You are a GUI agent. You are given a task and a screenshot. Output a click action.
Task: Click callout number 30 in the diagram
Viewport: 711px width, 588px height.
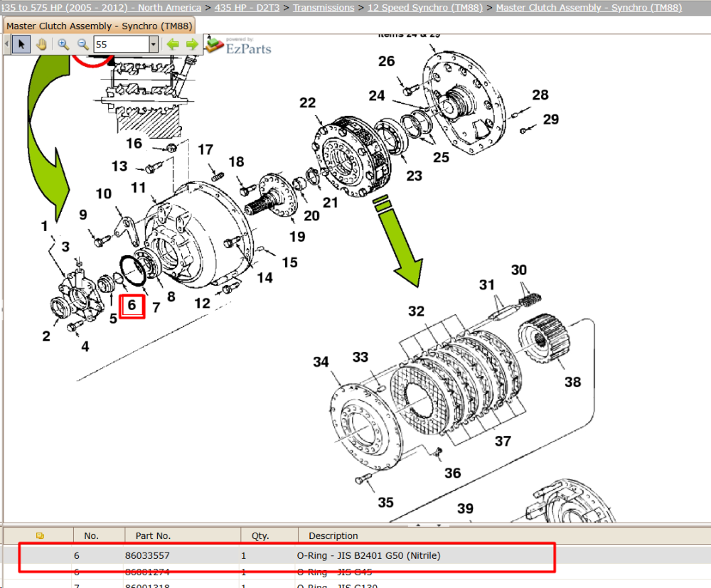(x=519, y=270)
